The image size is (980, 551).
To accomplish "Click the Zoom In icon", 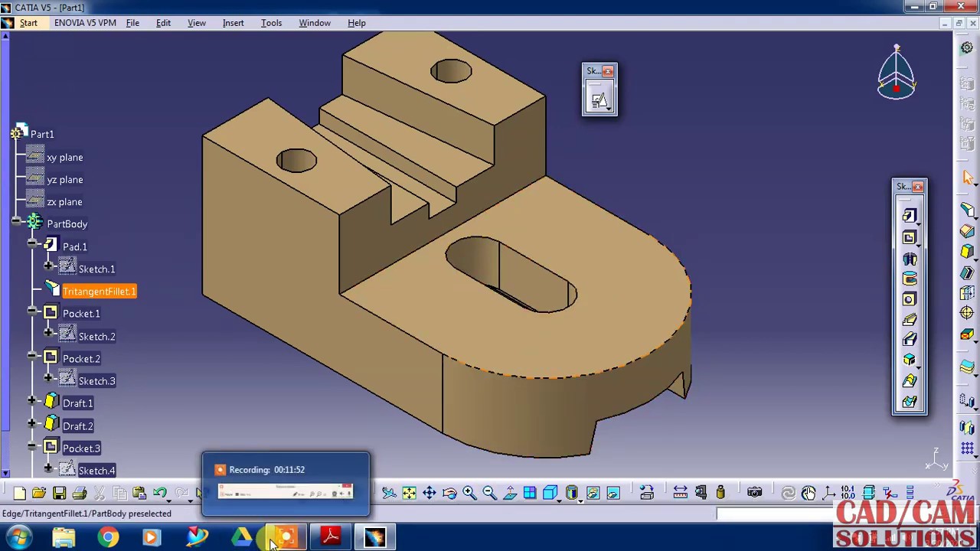I will (x=469, y=494).
